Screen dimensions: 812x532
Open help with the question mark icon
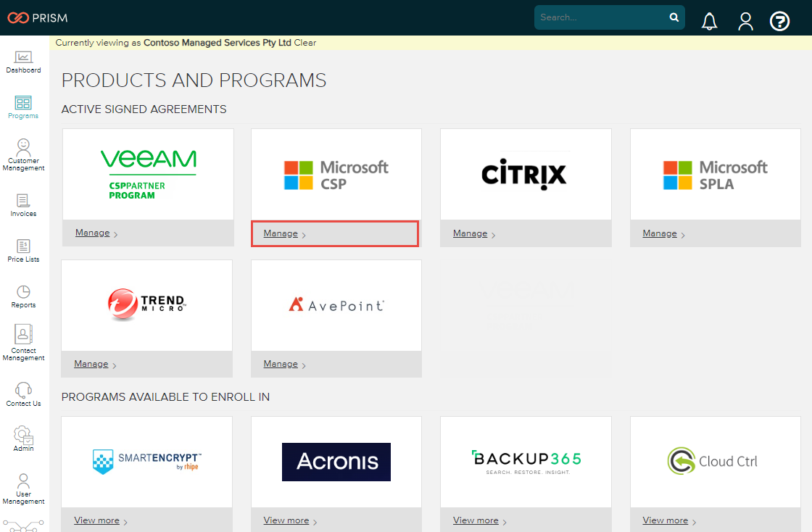(779, 21)
